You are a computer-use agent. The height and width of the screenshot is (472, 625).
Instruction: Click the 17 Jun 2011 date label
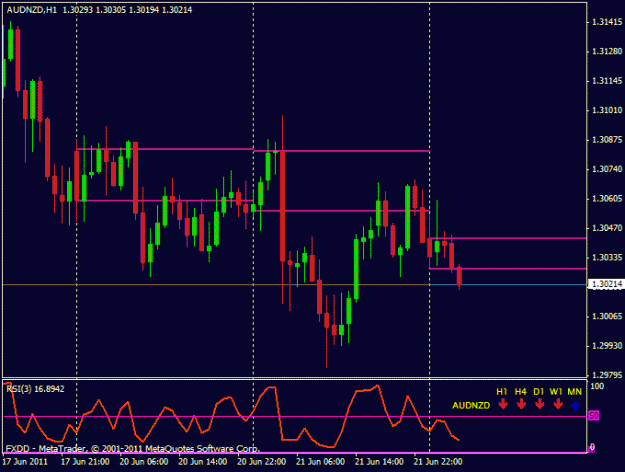(25, 462)
